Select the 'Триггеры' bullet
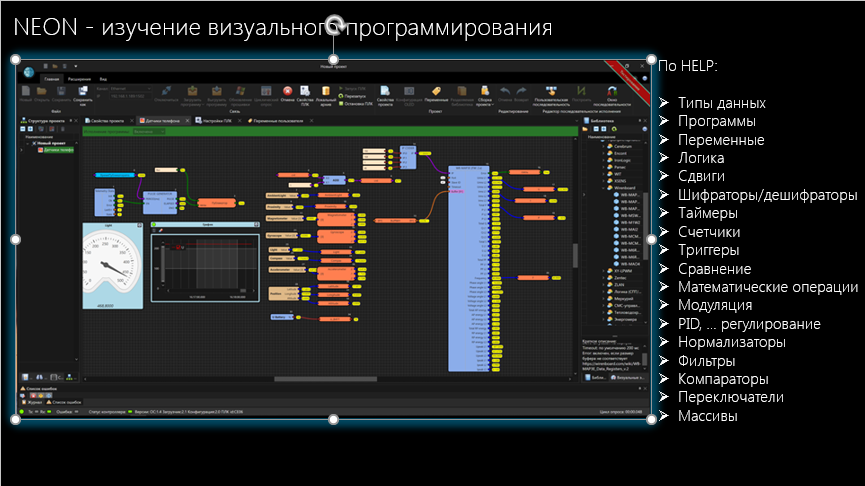This screenshot has height=486, width=865. coord(708,250)
